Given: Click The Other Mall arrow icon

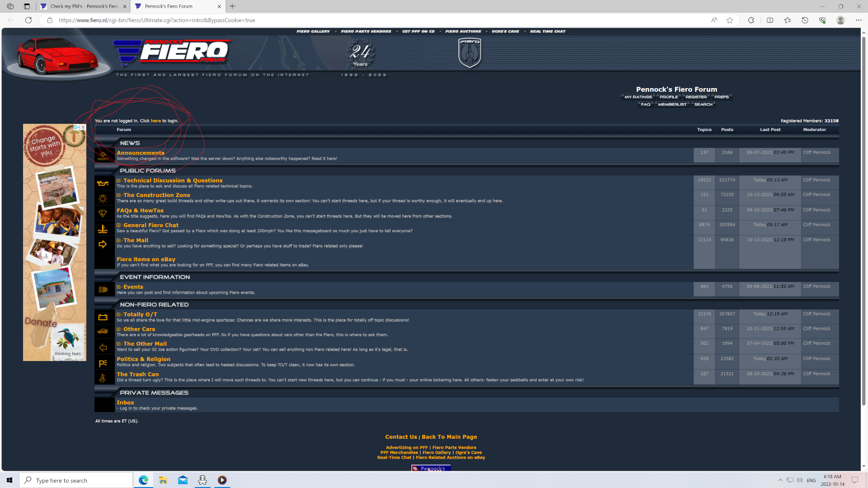Looking at the screenshot, I should coord(103,347).
